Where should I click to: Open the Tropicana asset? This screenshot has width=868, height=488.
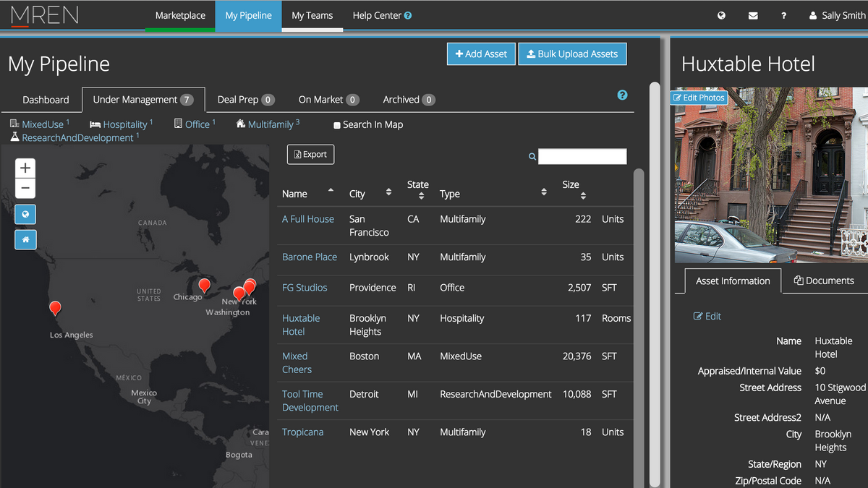click(302, 432)
